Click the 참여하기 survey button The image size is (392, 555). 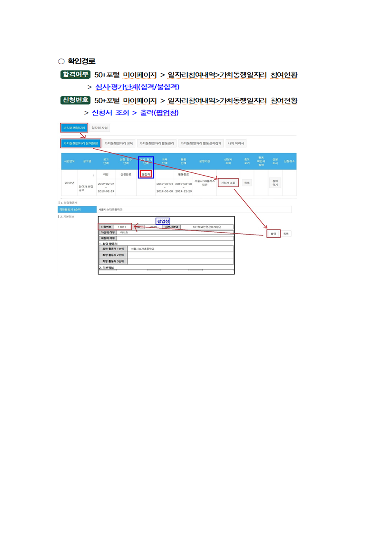275,183
